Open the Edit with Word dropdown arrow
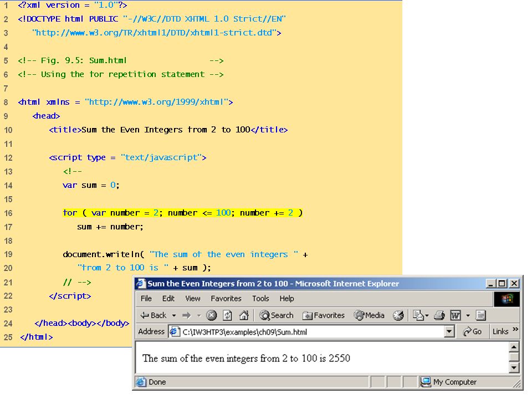 pyautogui.click(x=468, y=315)
